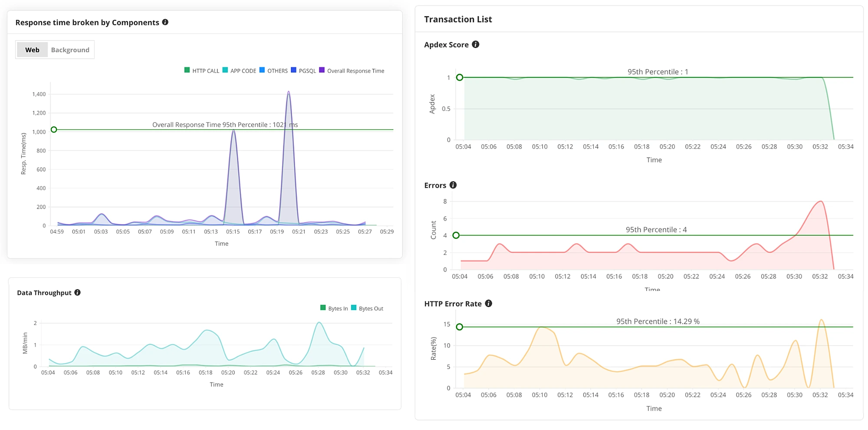Select the Web tab
This screenshot has width=868, height=430.
point(32,49)
